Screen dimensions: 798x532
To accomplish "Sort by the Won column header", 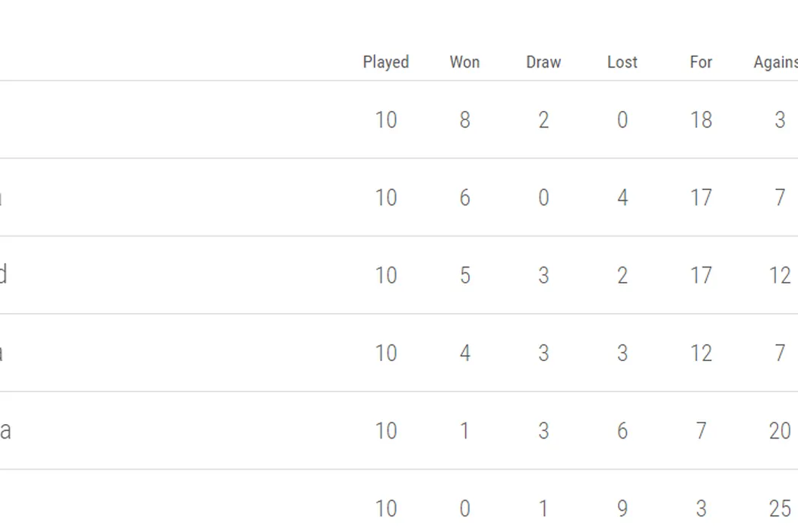I will [464, 62].
